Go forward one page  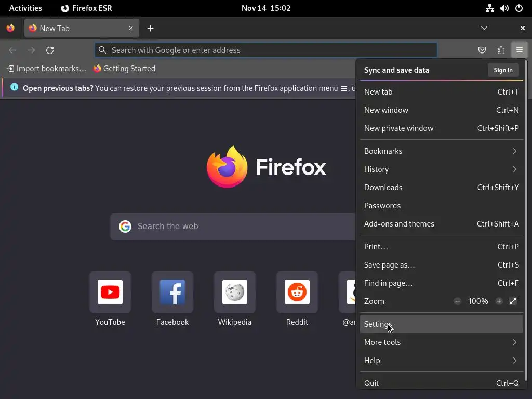tap(31, 50)
